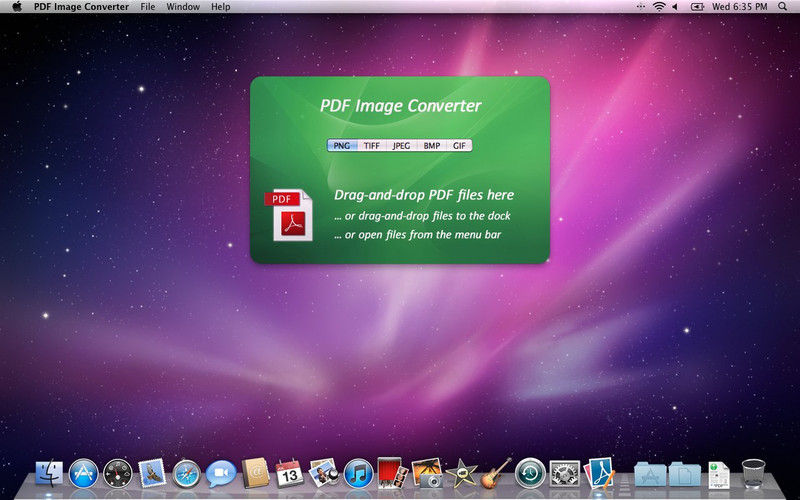
Task: Pick the BMP format segment
Action: coord(432,145)
